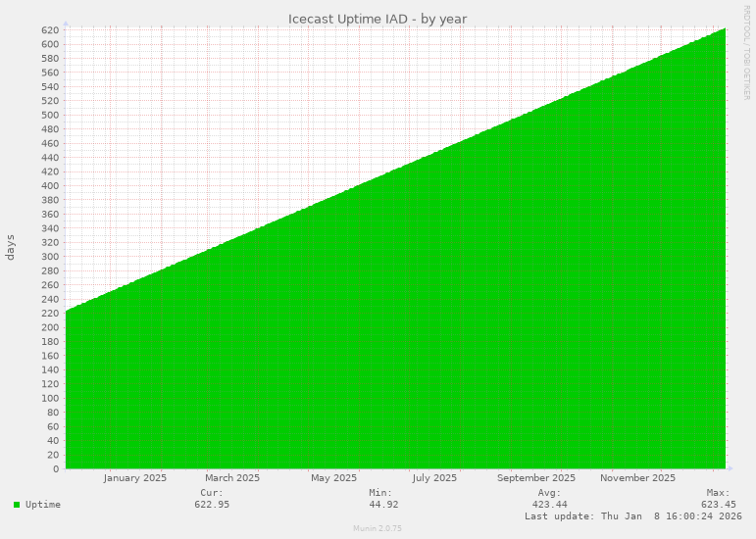The width and height of the screenshot is (756, 539).
Task: Click the 'Avg:' column header
Action: [x=550, y=493]
